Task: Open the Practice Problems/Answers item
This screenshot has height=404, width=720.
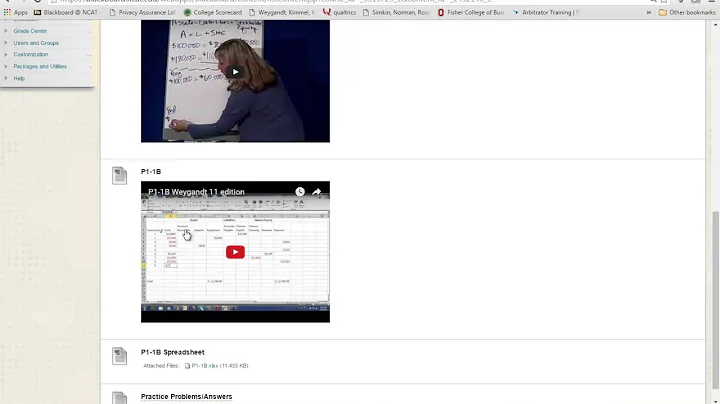Action: point(186,397)
